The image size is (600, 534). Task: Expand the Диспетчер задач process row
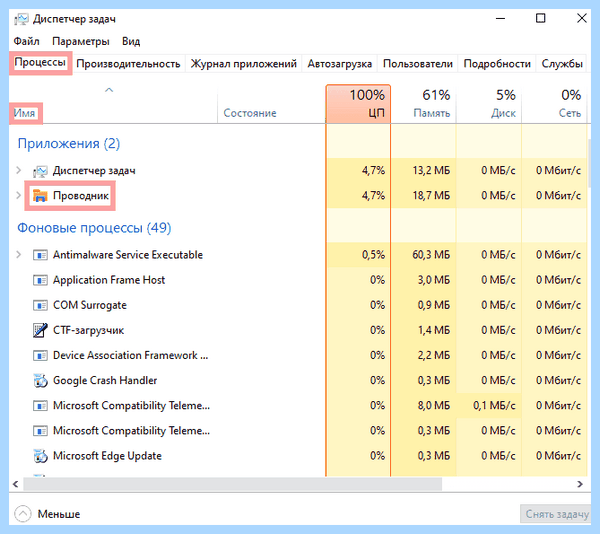click(18, 170)
